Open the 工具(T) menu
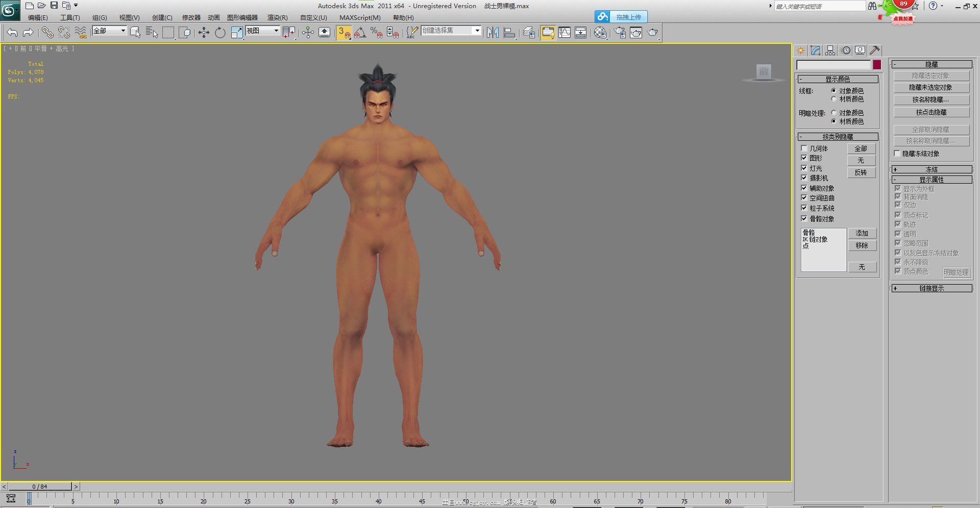 (x=70, y=17)
